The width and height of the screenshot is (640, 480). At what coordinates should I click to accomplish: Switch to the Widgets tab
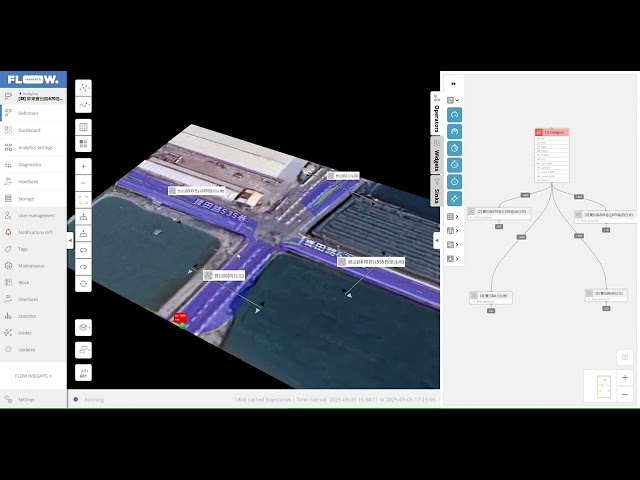(437, 158)
